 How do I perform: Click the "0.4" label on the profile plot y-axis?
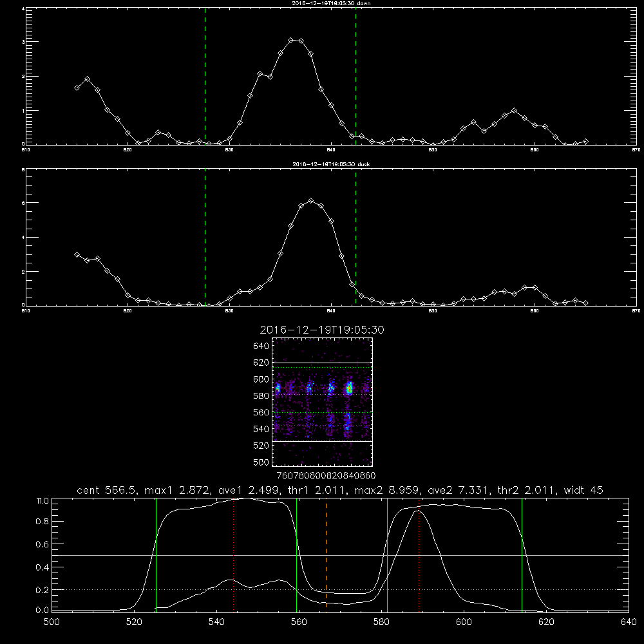click(x=43, y=567)
